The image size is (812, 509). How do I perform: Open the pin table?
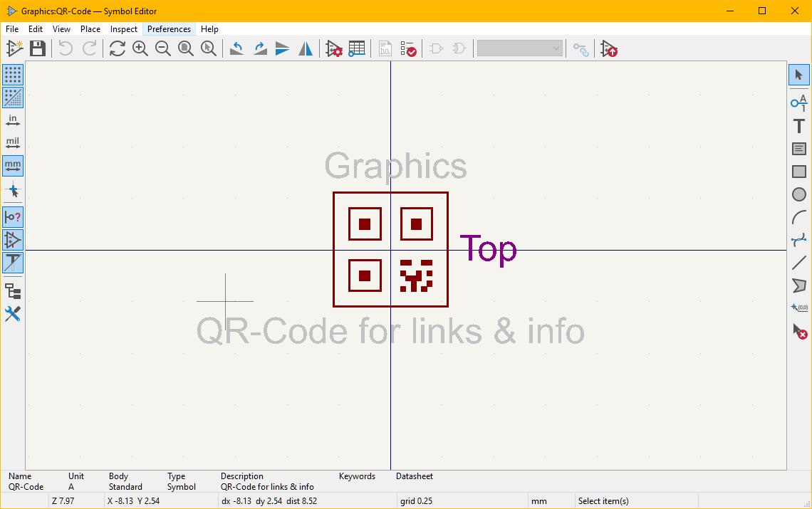click(x=357, y=48)
